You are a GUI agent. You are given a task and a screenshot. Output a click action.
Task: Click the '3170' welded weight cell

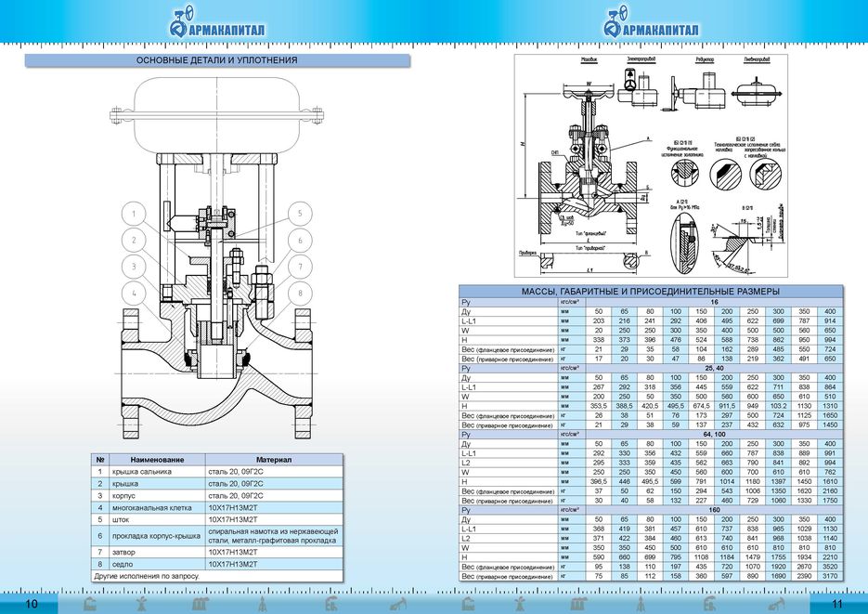coord(830,576)
